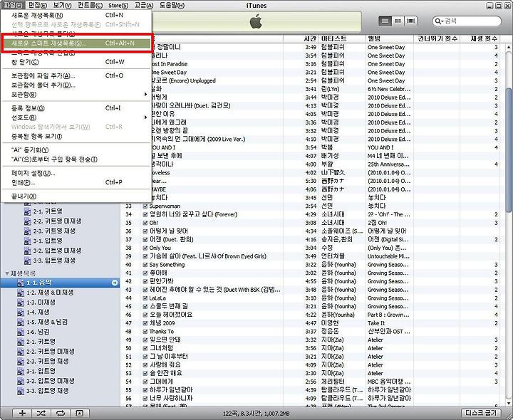Choose 창 닫기(C) menu item
The image size is (513, 420).
coord(76,62)
